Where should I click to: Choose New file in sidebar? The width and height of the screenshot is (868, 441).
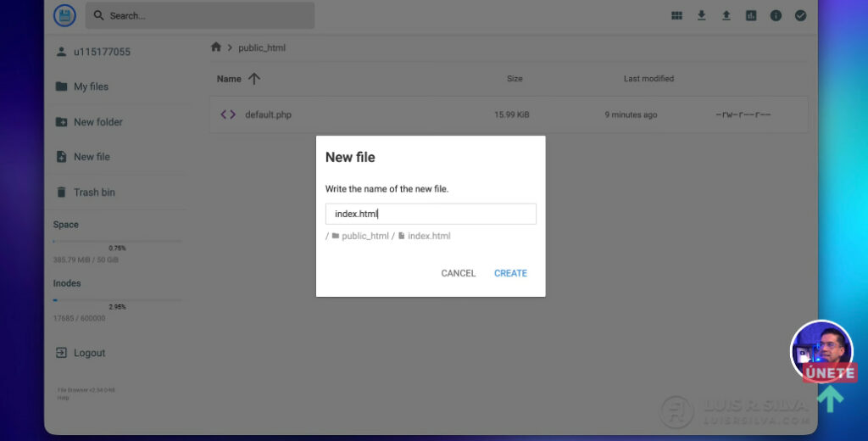coord(92,157)
